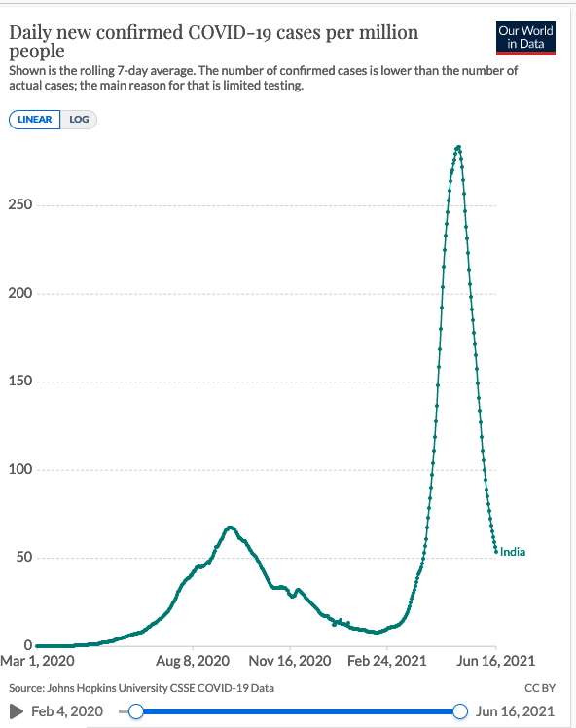Click the last data point beside India
This screenshot has height=728, width=576.
496,552
